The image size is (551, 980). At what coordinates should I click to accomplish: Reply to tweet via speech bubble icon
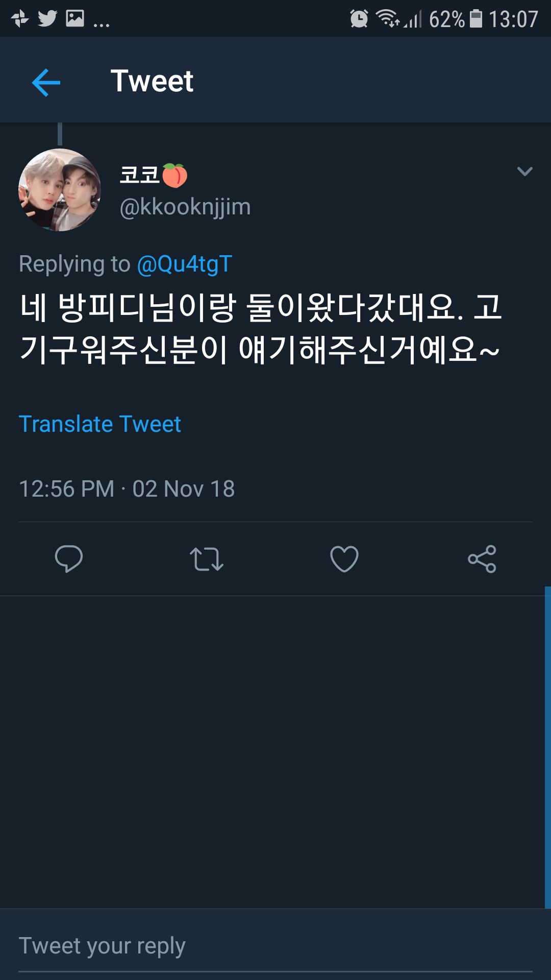68,558
